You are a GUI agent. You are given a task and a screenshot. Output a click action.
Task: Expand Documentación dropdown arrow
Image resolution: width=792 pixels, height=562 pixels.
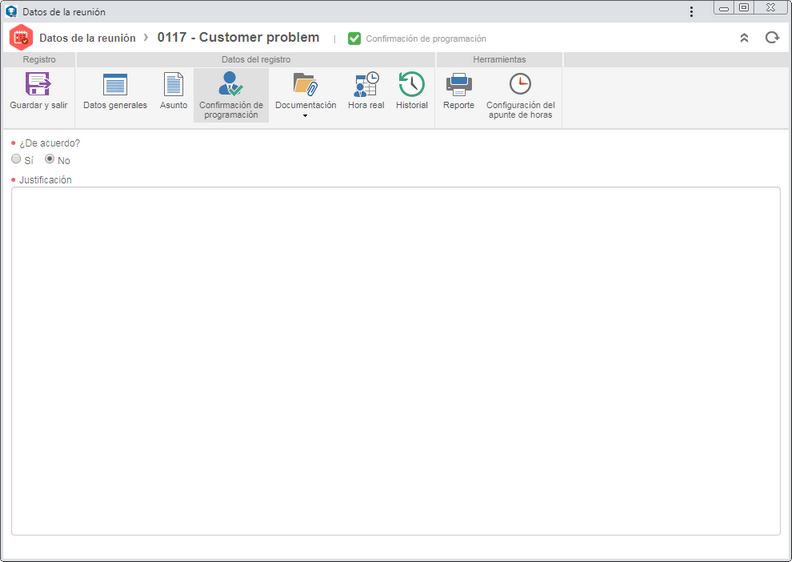pyautogui.click(x=305, y=116)
